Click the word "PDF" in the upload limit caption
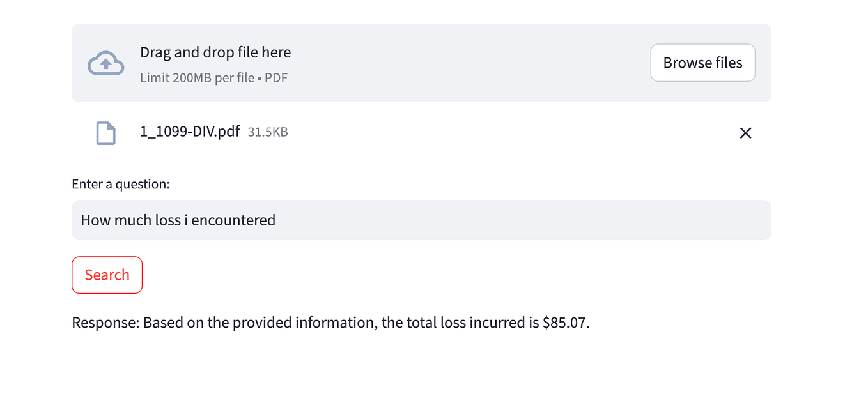The image size is (868, 410). [276, 78]
